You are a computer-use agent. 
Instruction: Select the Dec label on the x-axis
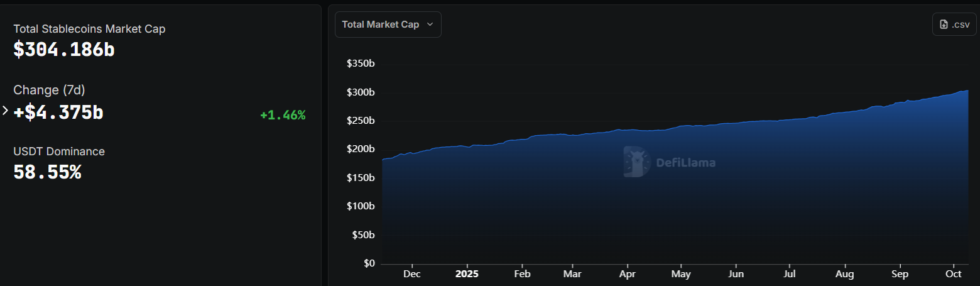[412, 274]
